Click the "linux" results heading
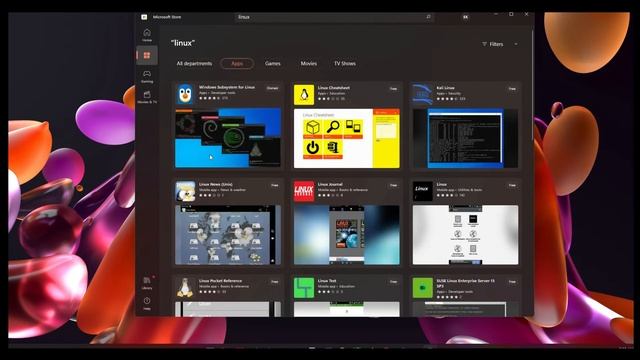This screenshot has width=640, height=360. (x=182, y=43)
